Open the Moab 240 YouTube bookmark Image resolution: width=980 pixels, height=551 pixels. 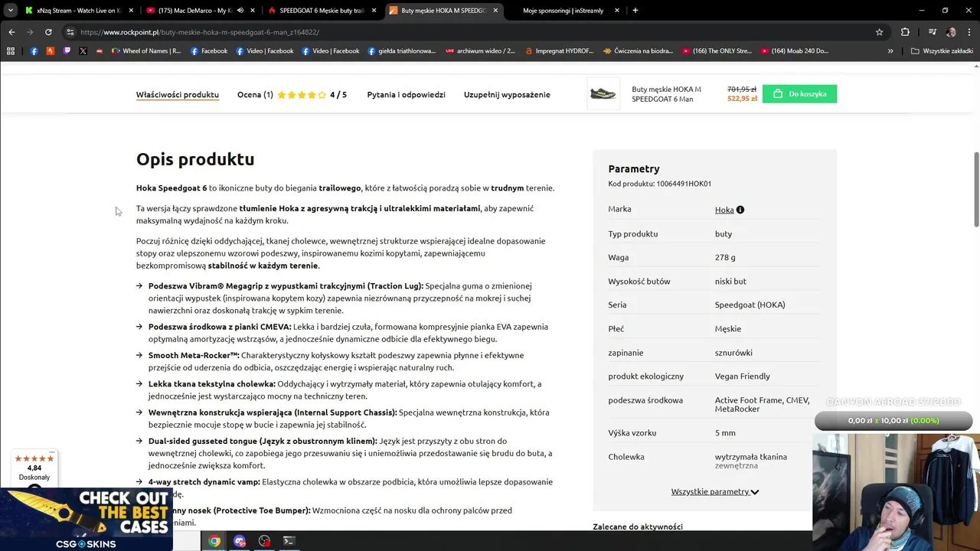795,51
